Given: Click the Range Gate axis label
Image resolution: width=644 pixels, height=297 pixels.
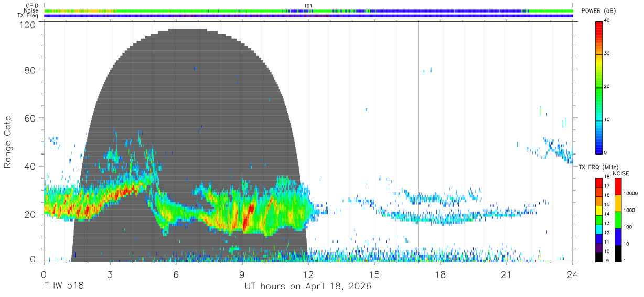Looking at the screenshot, I should point(8,142).
